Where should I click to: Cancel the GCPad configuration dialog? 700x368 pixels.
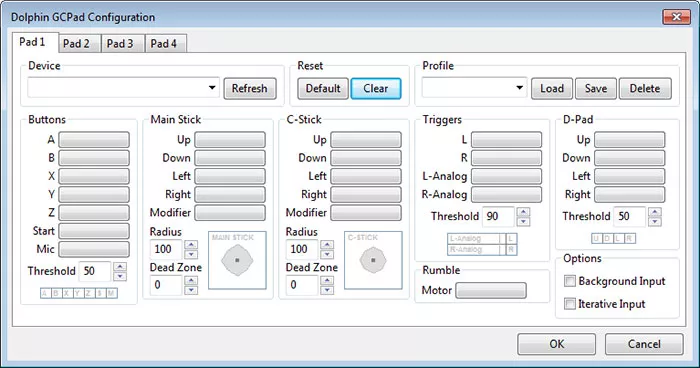pos(644,344)
